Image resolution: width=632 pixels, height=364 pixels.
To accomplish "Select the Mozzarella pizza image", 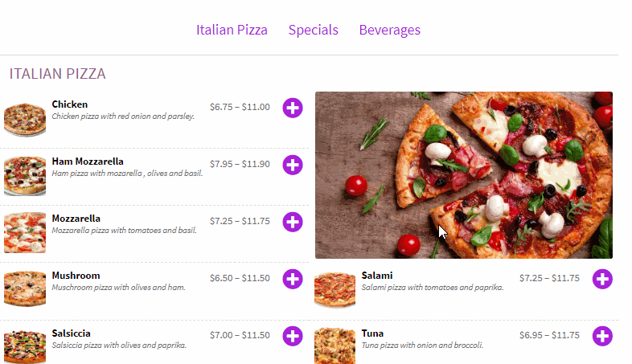I will [25, 233].
